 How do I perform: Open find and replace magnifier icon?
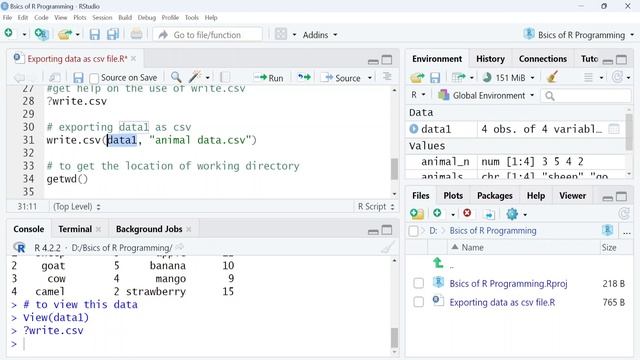(x=176, y=77)
